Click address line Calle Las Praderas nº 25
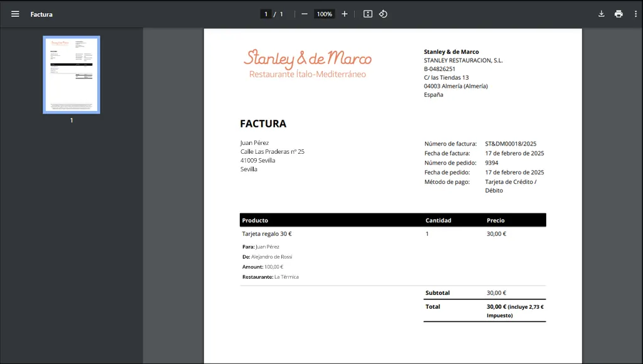This screenshot has height=364, width=643. pyautogui.click(x=273, y=152)
